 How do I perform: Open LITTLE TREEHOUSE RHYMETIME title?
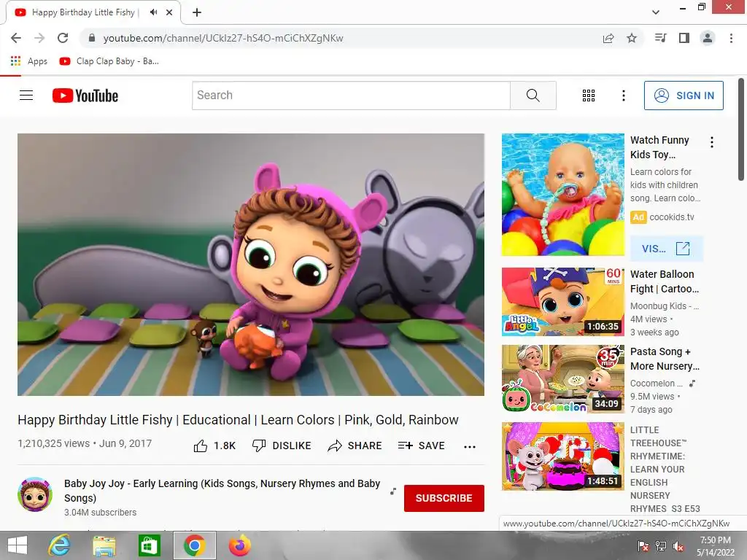(x=665, y=469)
